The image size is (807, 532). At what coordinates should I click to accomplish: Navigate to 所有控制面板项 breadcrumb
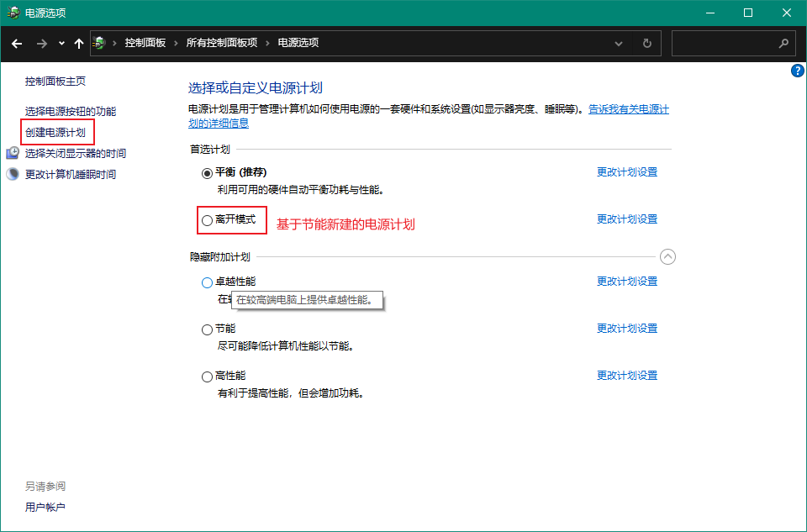click(x=222, y=43)
